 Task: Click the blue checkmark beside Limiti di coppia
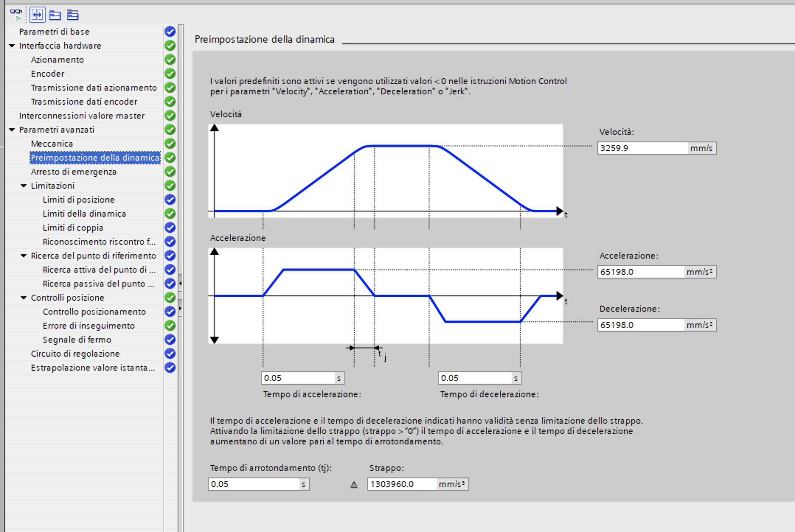(170, 228)
